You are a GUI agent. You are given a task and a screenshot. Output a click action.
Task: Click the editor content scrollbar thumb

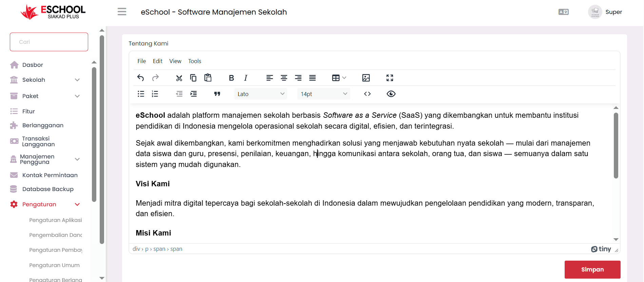(x=616, y=146)
